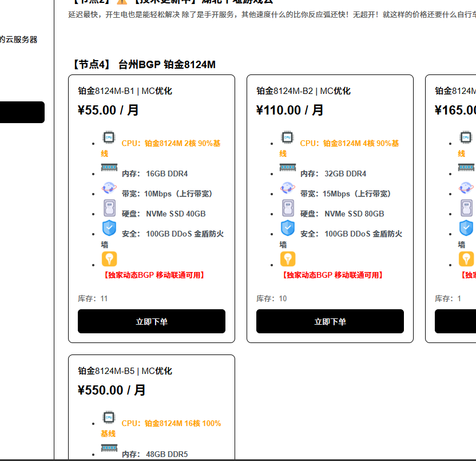The height and width of the screenshot is (461, 476).
Task: Click the 硬盘: NVMe SSD 80GB text
Action: pos(342,214)
